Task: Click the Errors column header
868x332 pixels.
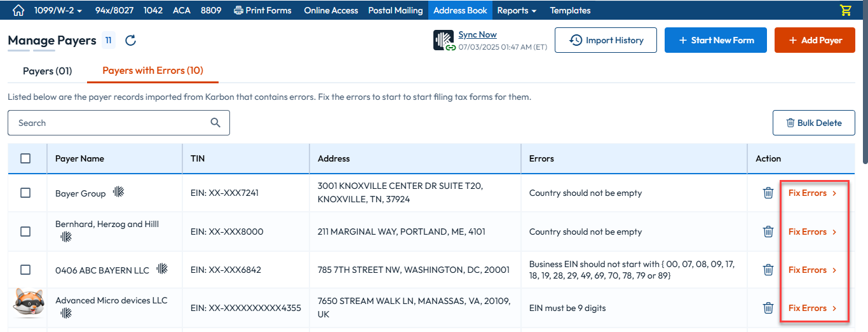Action: pyautogui.click(x=541, y=158)
